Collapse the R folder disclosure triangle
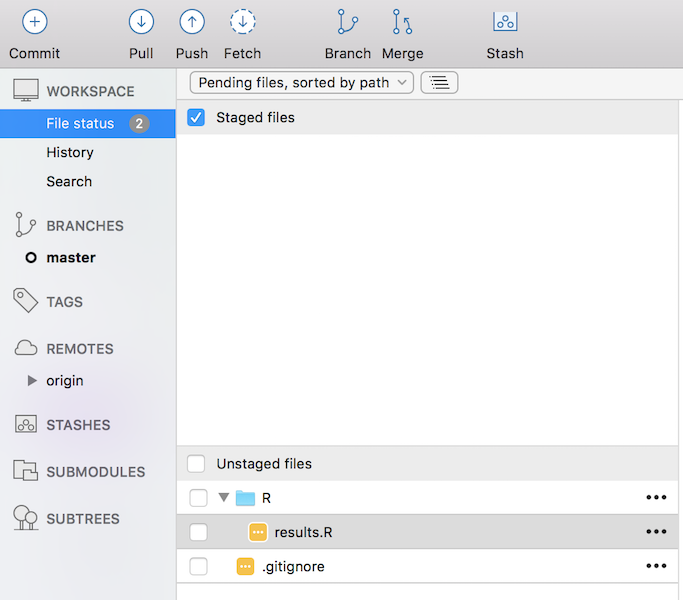Screen dimensions: 683x600 (224, 498)
